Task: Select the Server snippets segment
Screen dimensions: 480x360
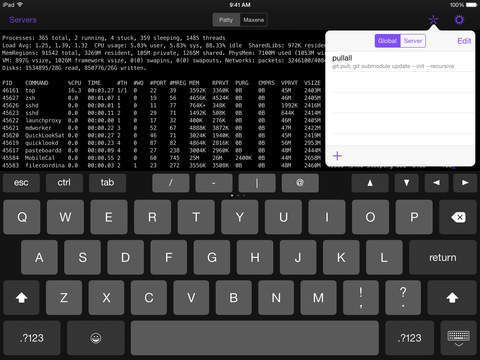Action: [x=413, y=41]
